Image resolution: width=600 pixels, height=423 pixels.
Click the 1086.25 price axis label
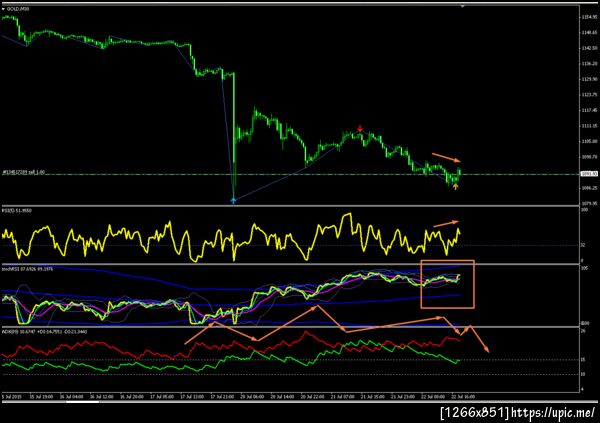click(x=589, y=188)
